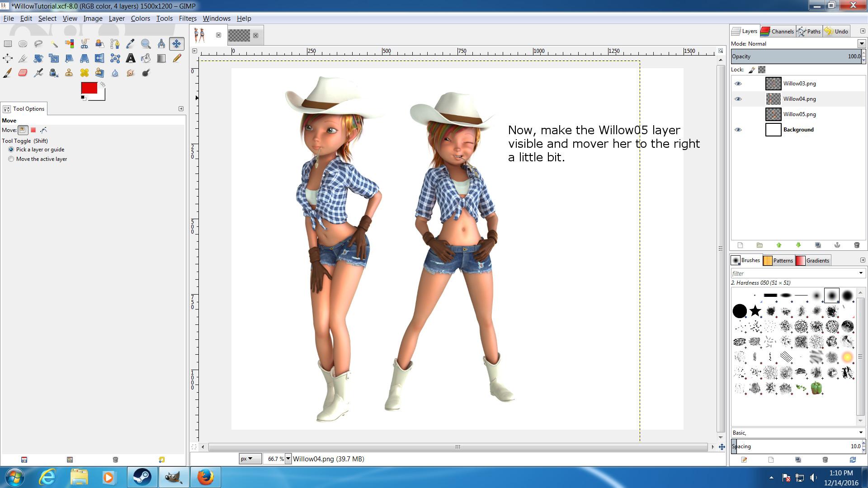Open the layer Mode dropdown

[x=861, y=44]
